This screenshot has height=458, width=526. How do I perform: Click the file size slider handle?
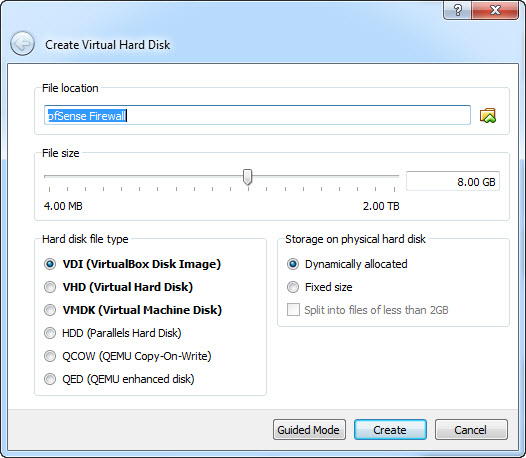(x=248, y=177)
